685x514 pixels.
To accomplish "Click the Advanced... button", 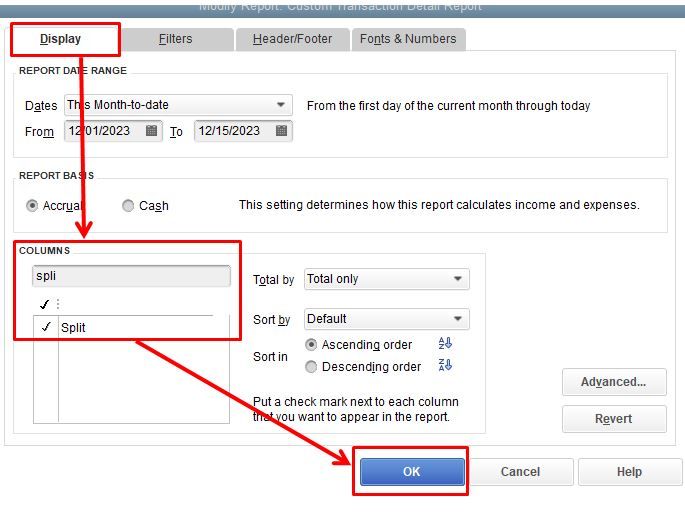I will coord(614,382).
